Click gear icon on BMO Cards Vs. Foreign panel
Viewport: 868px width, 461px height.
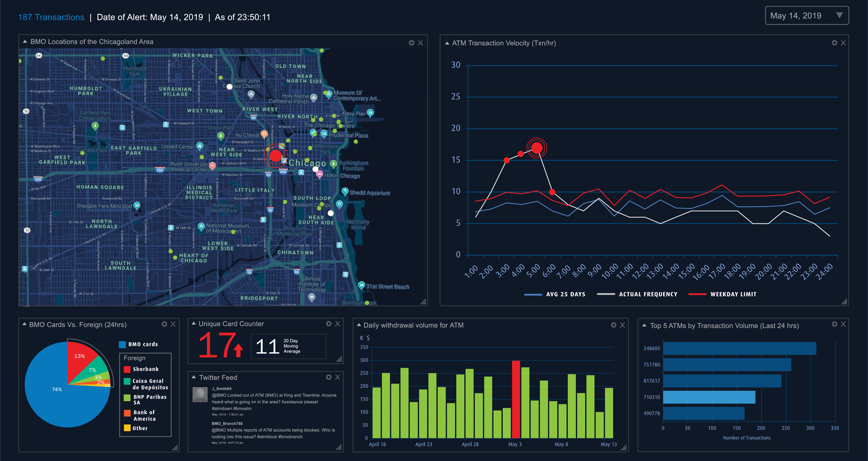[x=164, y=324]
